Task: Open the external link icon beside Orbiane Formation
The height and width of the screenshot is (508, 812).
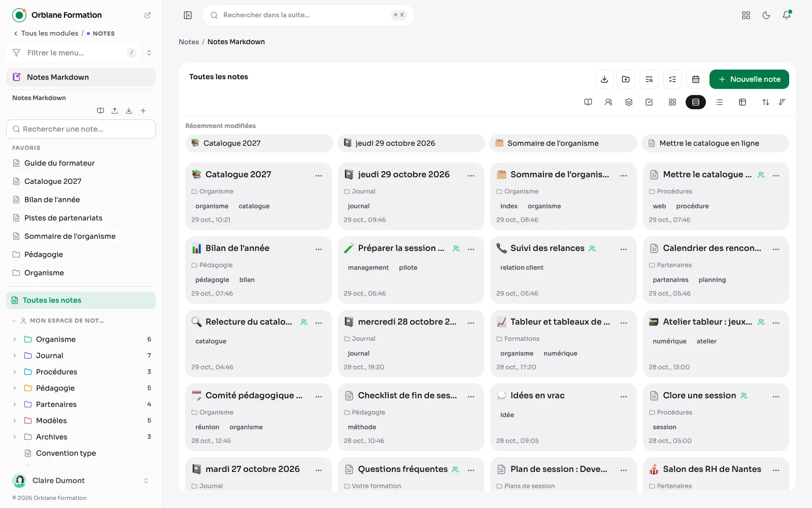Action: (148, 15)
